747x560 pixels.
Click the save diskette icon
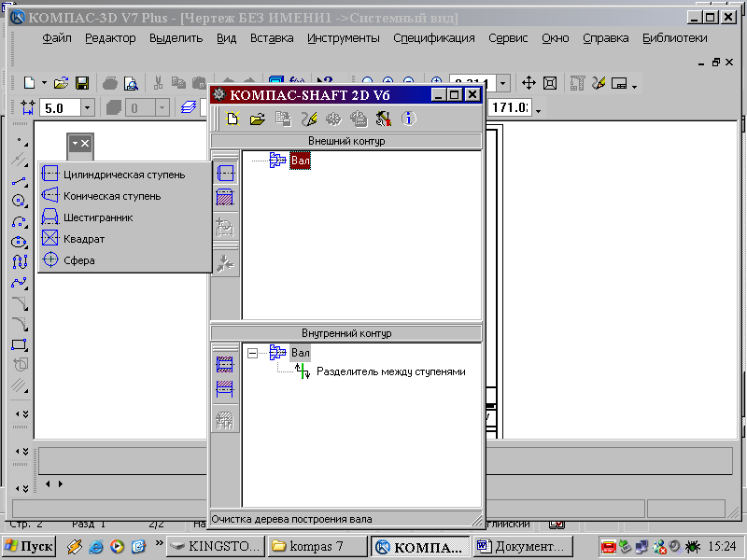coord(82,83)
